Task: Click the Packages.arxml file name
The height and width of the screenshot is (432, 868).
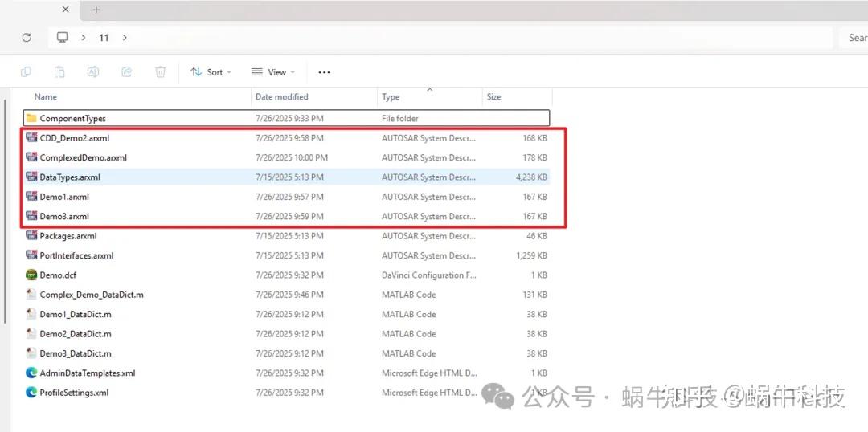Action: 68,236
